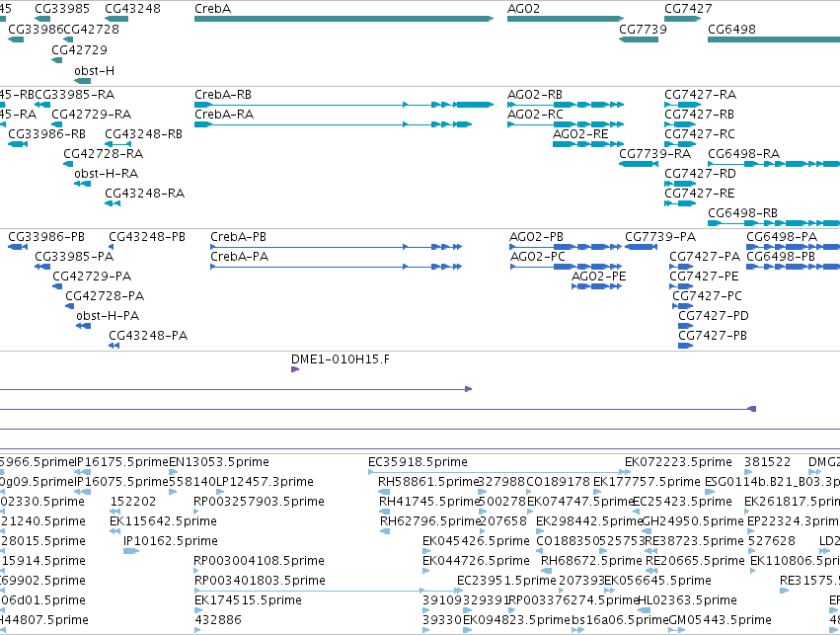Screen dimensions: 840x635
Task: Click the CG7427-RC transcript label
Action: 700,134
